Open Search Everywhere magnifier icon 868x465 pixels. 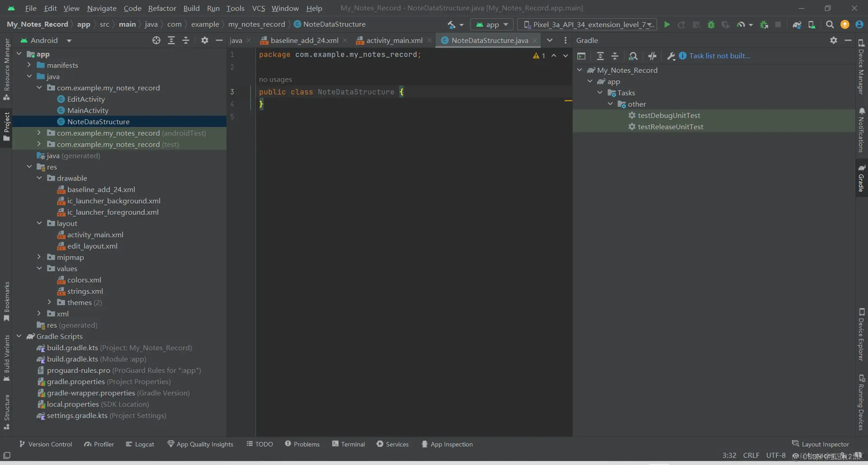click(x=830, y=24)
